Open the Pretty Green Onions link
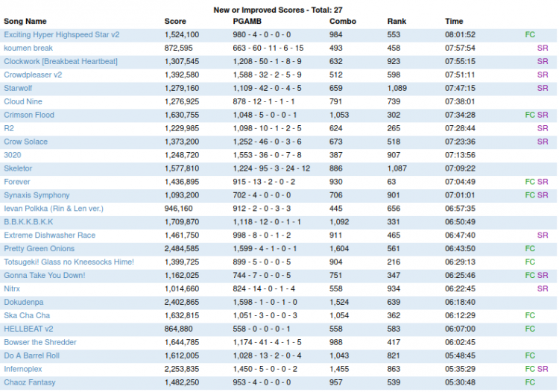 (x=40, y=248)
